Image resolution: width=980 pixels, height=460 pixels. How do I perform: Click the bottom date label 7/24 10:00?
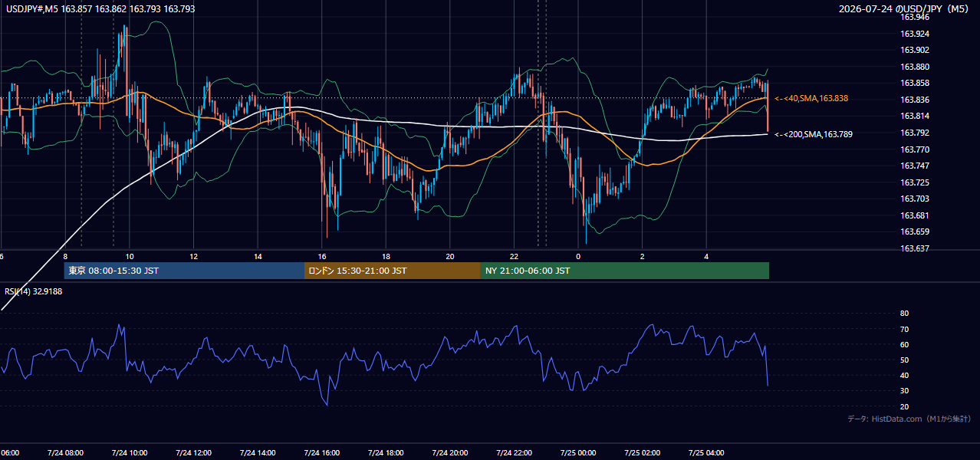coord(129,452)
